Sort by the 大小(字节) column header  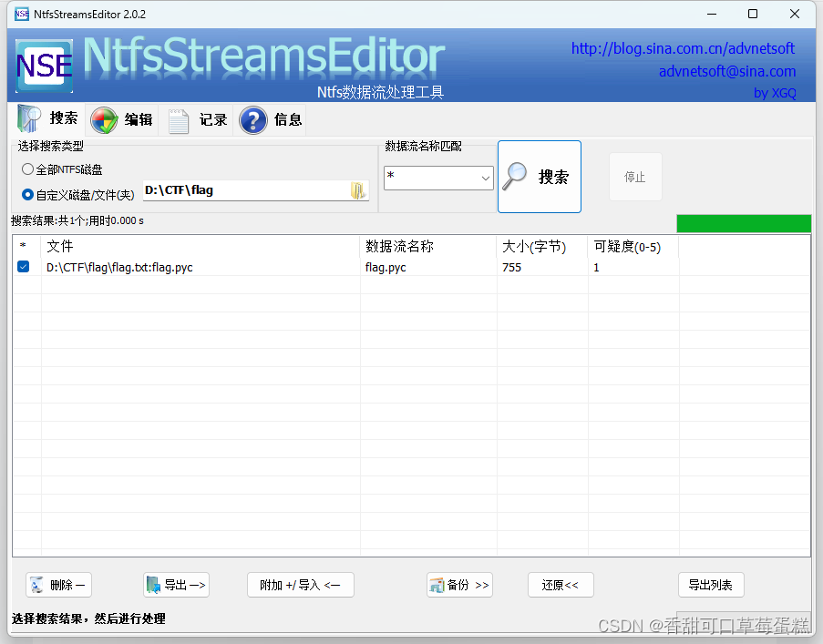point(542,246)
